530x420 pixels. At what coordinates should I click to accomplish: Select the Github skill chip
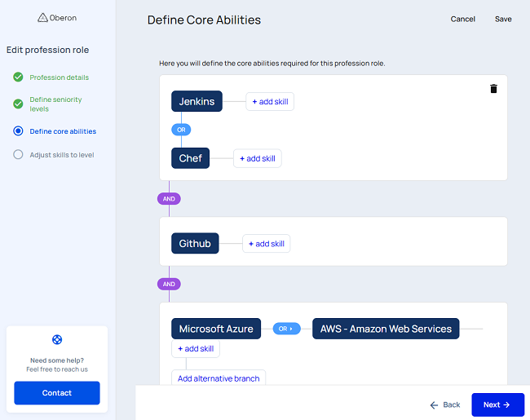[x=195, y=243]
